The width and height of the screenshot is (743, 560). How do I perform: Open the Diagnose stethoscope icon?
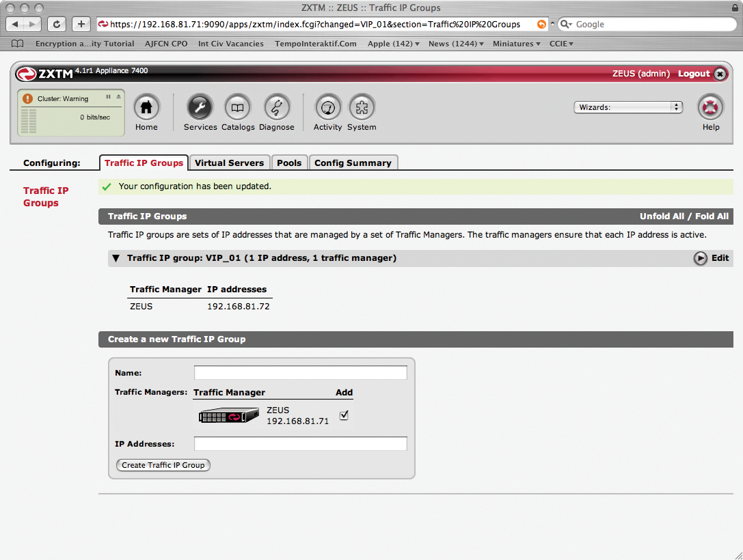tap(277, 107)
